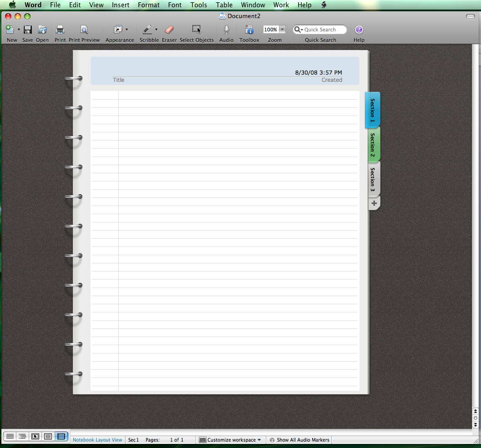
Task: Click the New document icon
Action: [x=10, y=30]
